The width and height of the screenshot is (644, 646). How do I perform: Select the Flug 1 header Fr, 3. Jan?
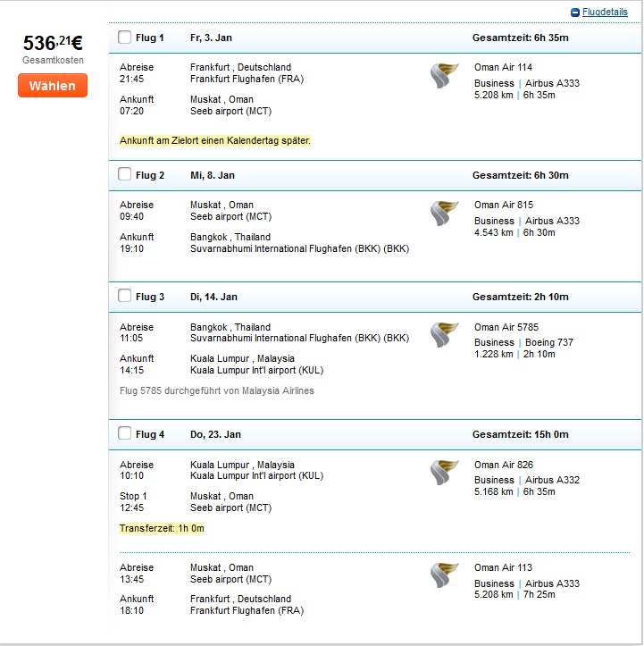[211, 38]
